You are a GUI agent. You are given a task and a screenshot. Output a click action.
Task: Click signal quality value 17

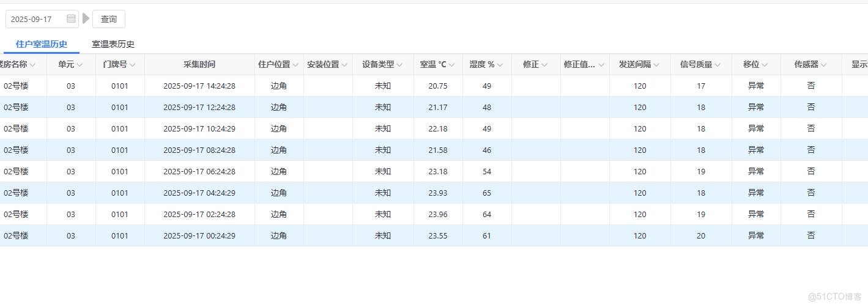(x=701, y=86)
